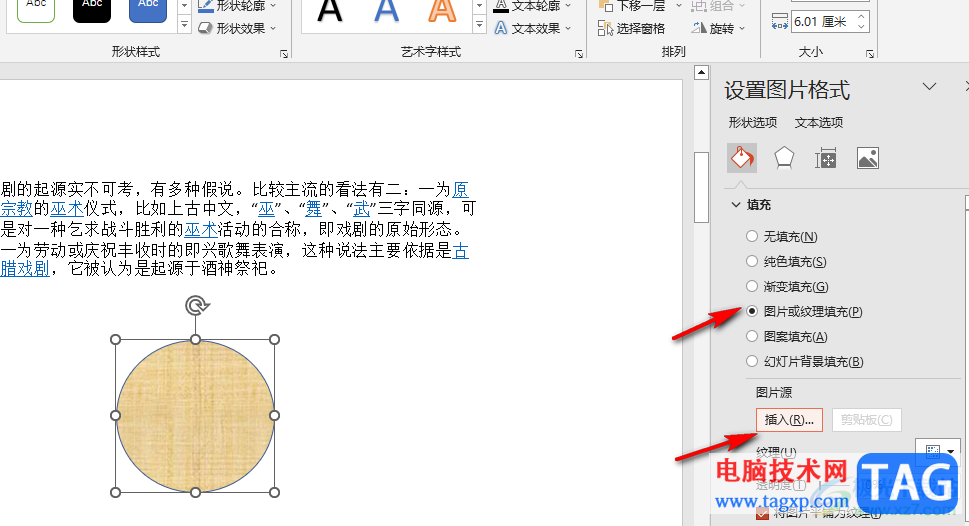Click the slide vertical scrollbar thumb
969x526 pixels.
701,187
